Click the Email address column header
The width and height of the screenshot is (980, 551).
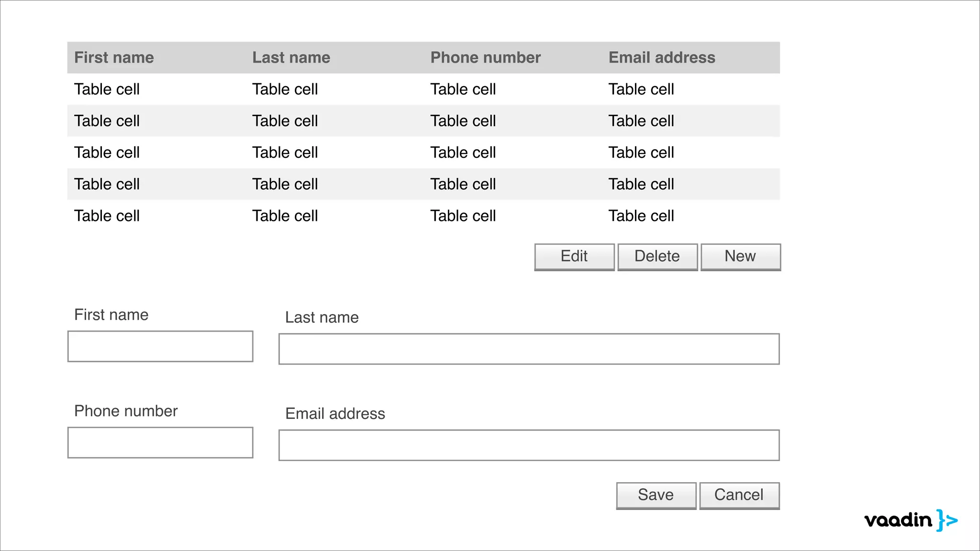[661, 58]
